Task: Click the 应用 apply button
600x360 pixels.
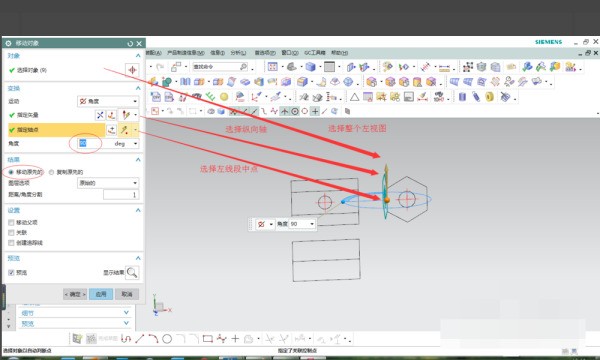Action: click(x=101, y=294)
